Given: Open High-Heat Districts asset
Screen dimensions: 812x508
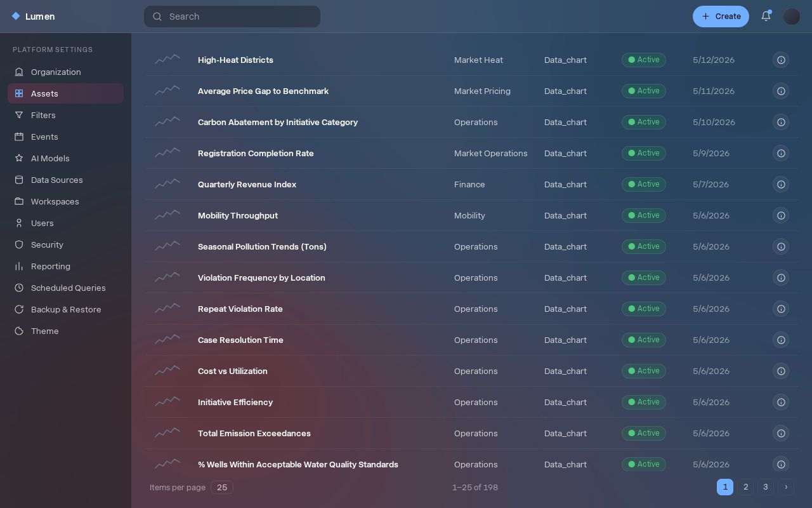Looking at the screenshot, I should point(235,60).
